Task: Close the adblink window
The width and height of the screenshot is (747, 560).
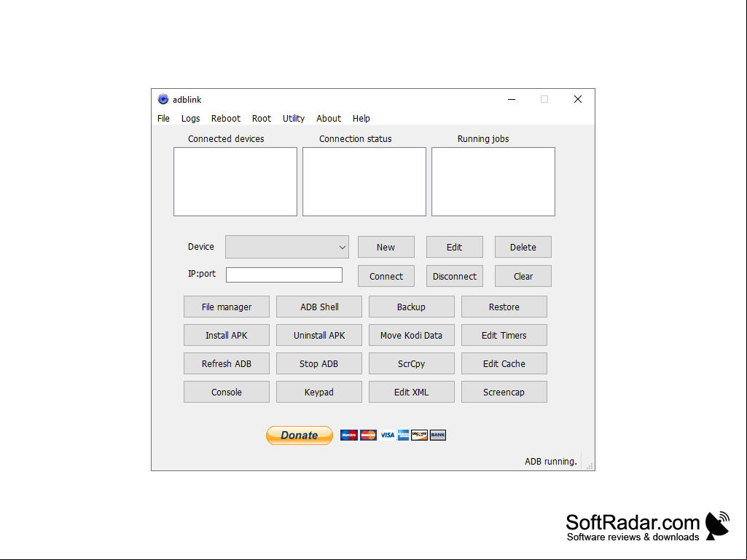Action: 578,99
